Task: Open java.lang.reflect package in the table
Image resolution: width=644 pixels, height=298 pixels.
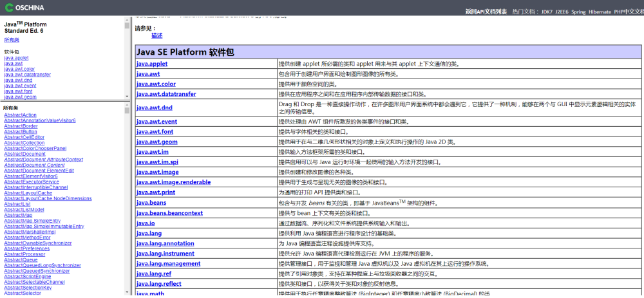Action: coord(158,284)
